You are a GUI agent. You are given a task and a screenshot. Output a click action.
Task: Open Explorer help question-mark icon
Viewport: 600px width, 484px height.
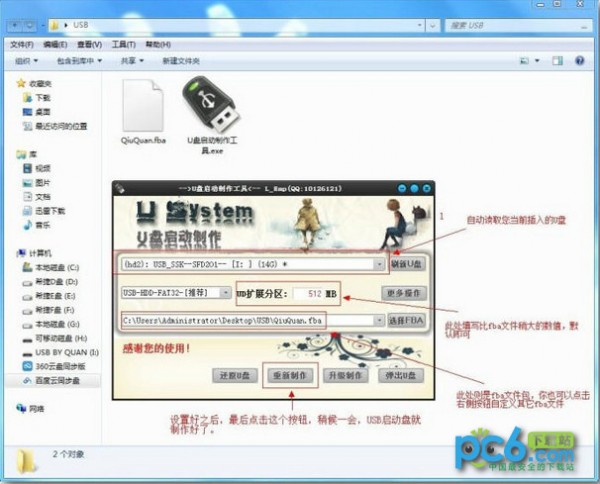click(580, 61)
